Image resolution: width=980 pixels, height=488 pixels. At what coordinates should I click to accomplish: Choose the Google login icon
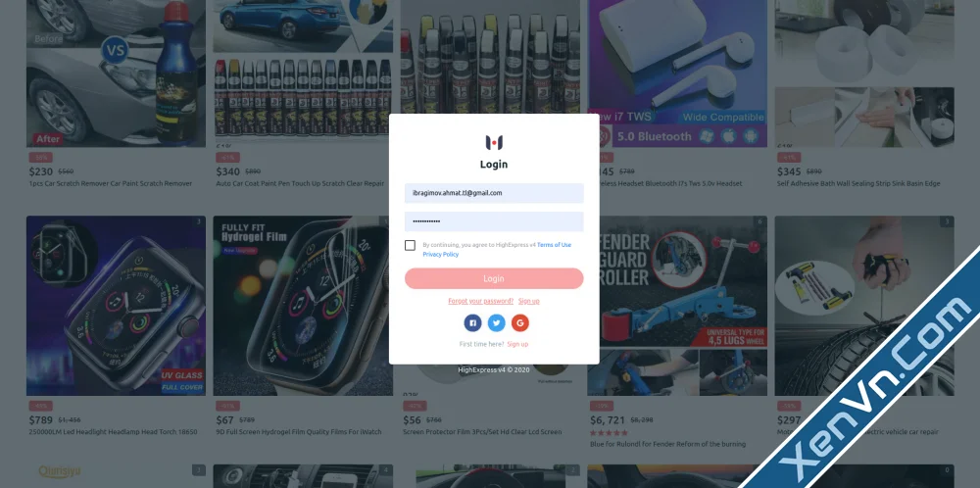[520, 323]
